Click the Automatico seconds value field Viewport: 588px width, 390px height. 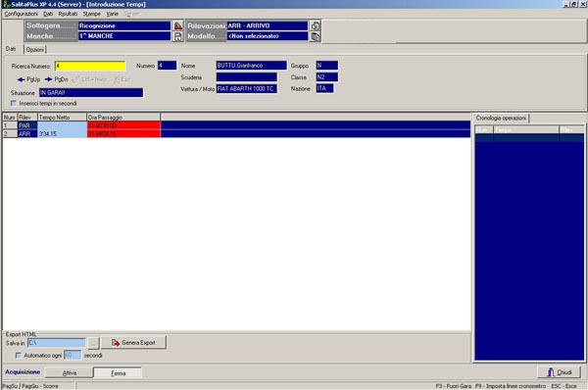tap(73, 355)
